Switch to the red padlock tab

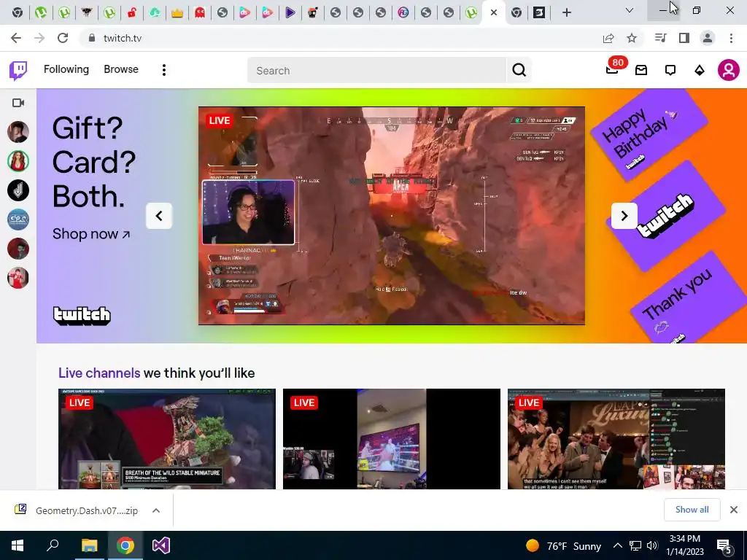pyautogui.click(x=132, y=12)
